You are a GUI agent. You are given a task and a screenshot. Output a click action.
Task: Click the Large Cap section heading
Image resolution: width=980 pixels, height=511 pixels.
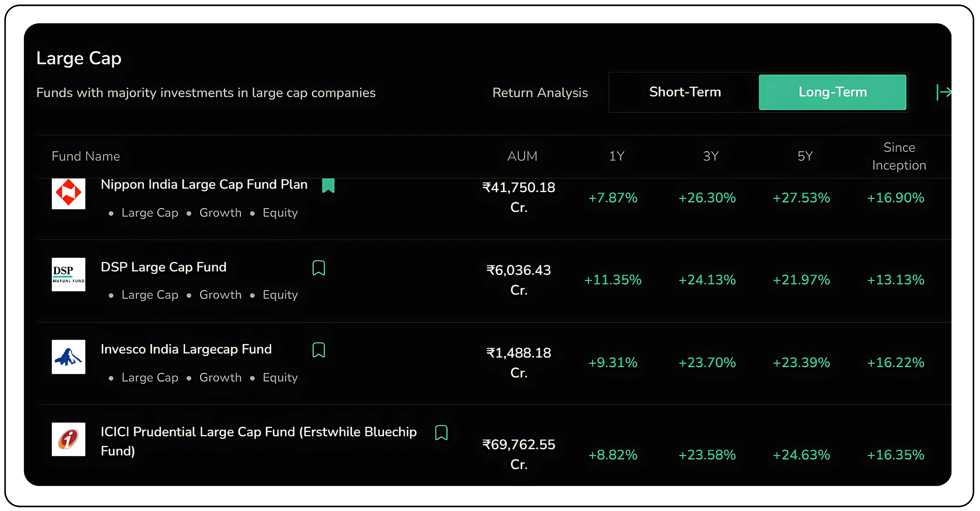(x=79, y=59)
